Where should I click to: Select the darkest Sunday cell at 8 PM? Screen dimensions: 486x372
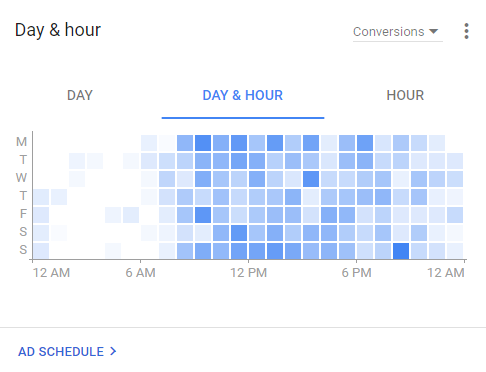(x=401, y=251)
